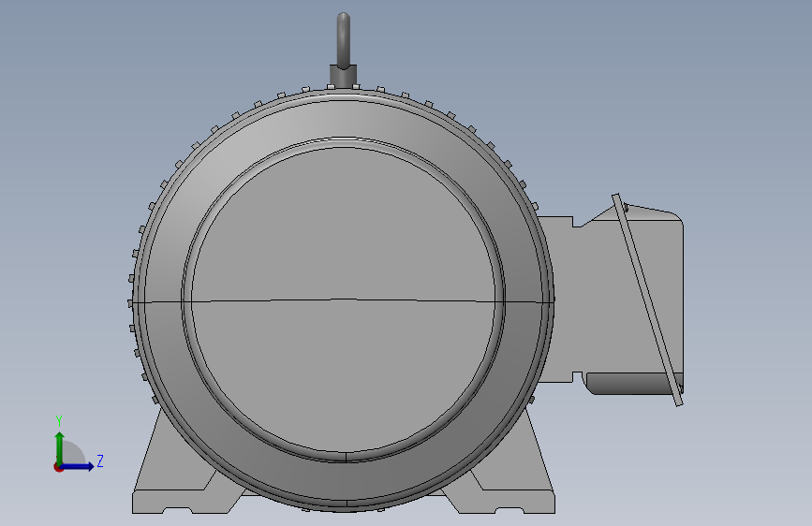Image resolution: width=812 pixels, height=526 pixels.
Task: Click the blue Z axis arrow of triad
Action: (x=78, y=466)
